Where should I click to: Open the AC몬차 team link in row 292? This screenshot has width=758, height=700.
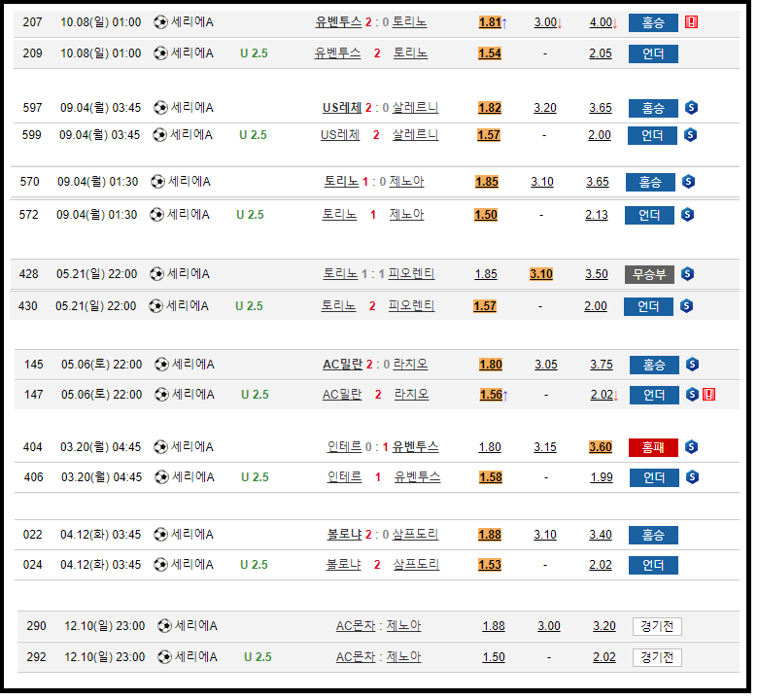tap(355, 657)
